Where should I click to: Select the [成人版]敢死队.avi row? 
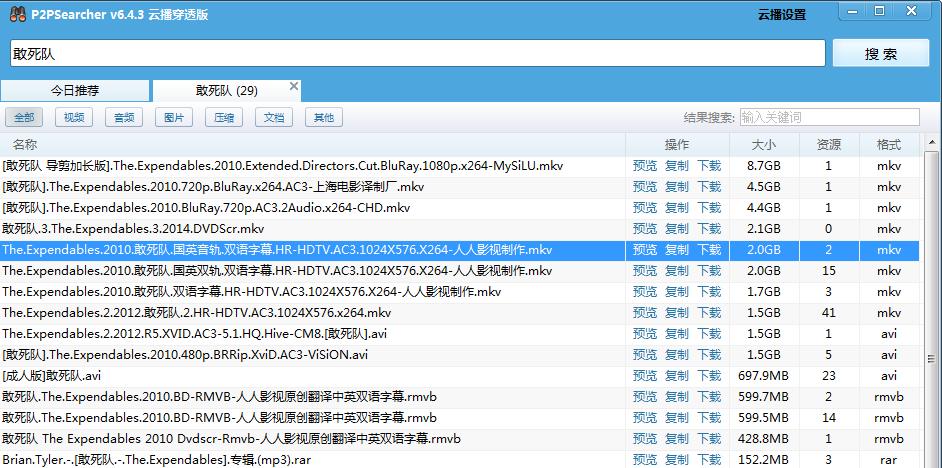click(52, 375)
